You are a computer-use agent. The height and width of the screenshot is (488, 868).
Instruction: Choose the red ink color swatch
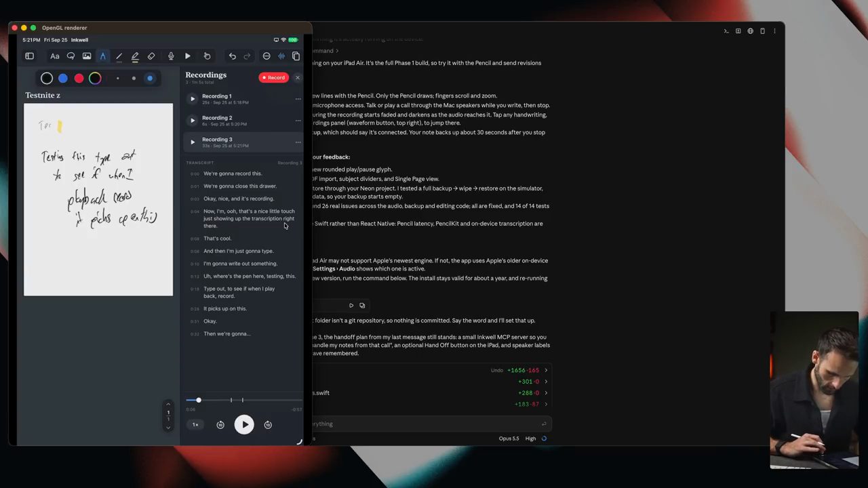(79, 79)
